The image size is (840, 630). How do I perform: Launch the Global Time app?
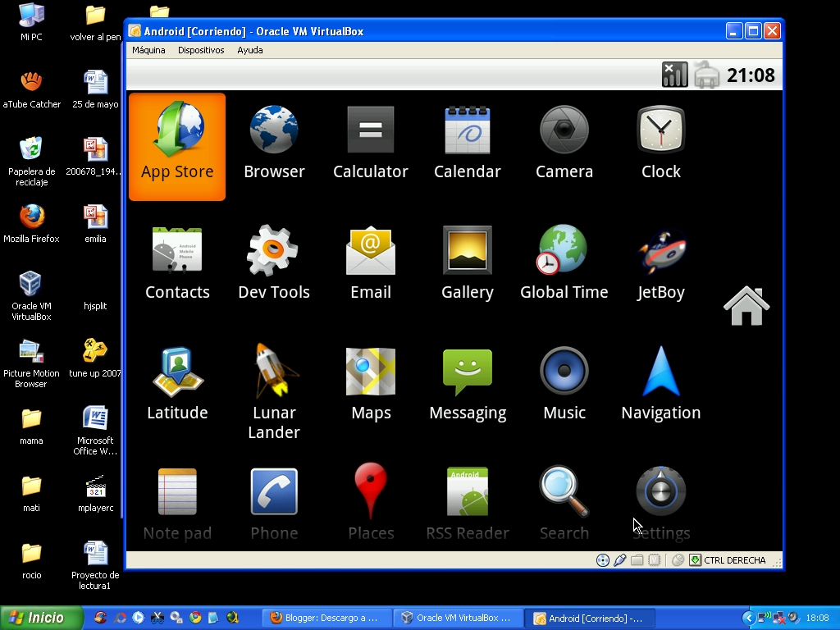tap(564, 262)
